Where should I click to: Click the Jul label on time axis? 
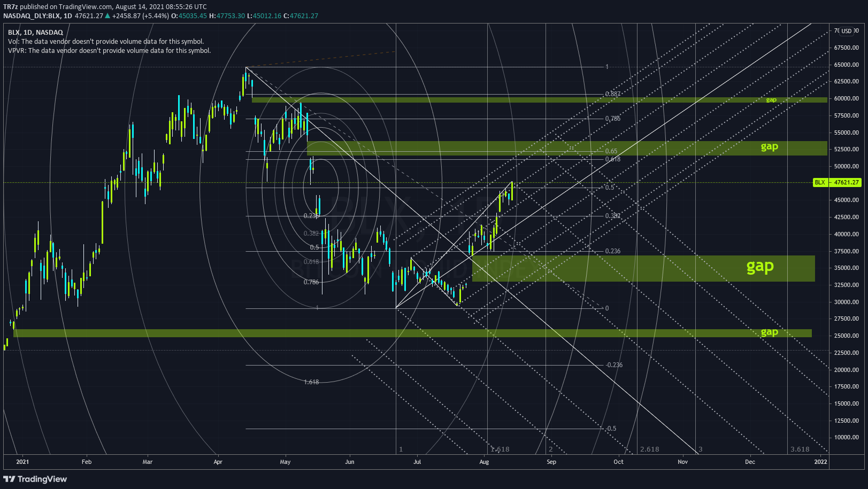click(417, 462)
